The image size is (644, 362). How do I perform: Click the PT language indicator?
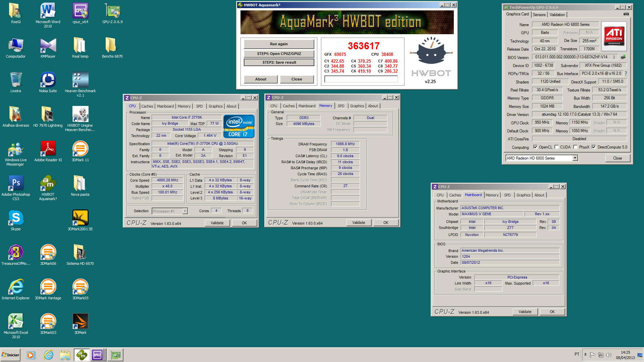577,354
